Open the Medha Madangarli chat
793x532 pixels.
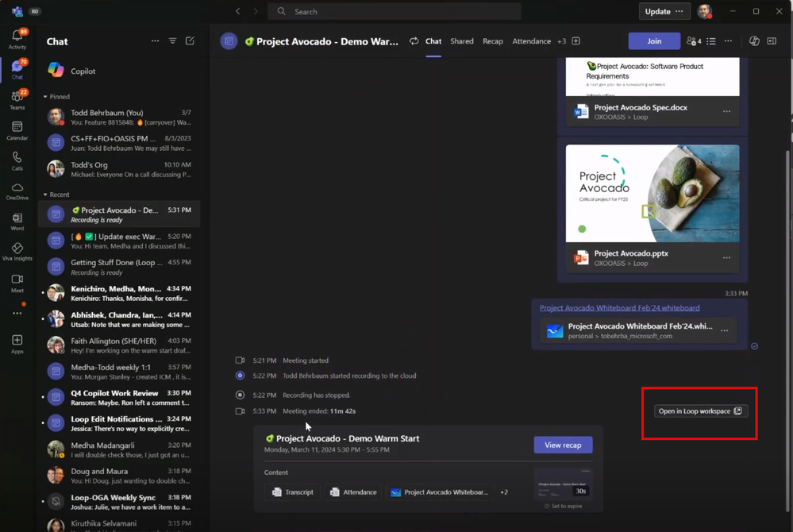tap(119, 450)
